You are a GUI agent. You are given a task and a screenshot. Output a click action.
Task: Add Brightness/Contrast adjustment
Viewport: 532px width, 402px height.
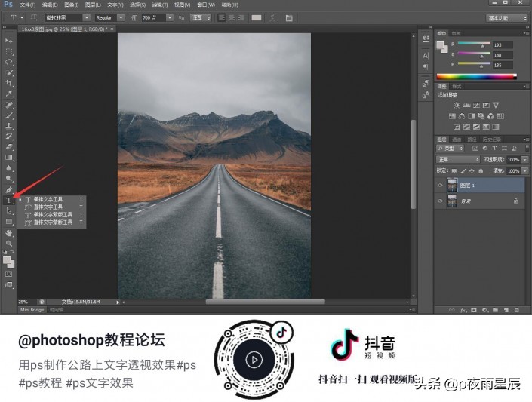coord(457,105)
